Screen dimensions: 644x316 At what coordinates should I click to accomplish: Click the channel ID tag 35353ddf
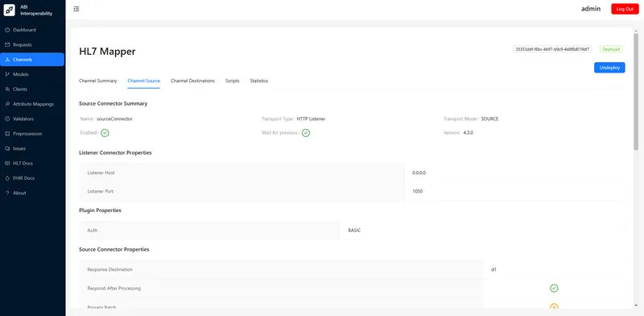(552, 49)
